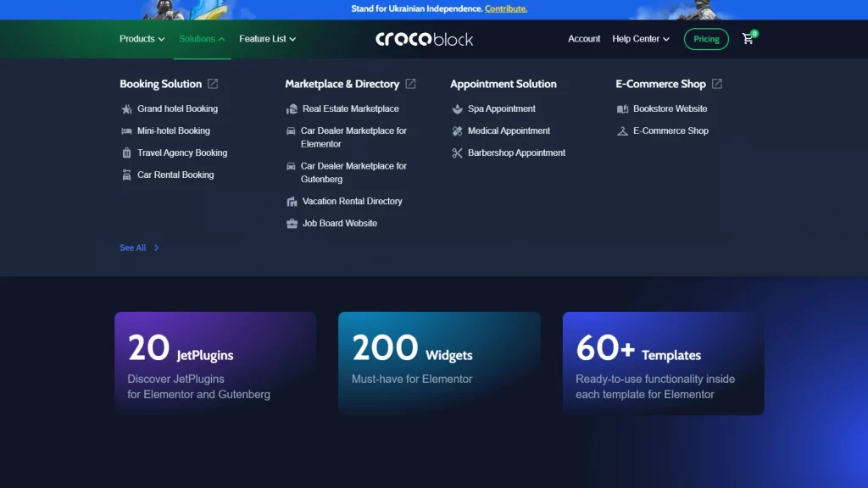This screenshot has width=868, height=488.
Task: Expand the Products dropdown menu
Action: (x=142, y=39)
